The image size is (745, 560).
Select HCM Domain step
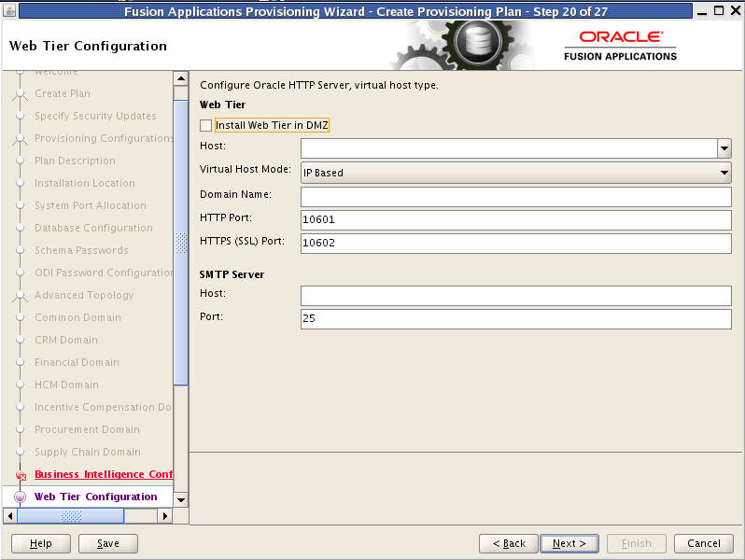pos(66,385)
